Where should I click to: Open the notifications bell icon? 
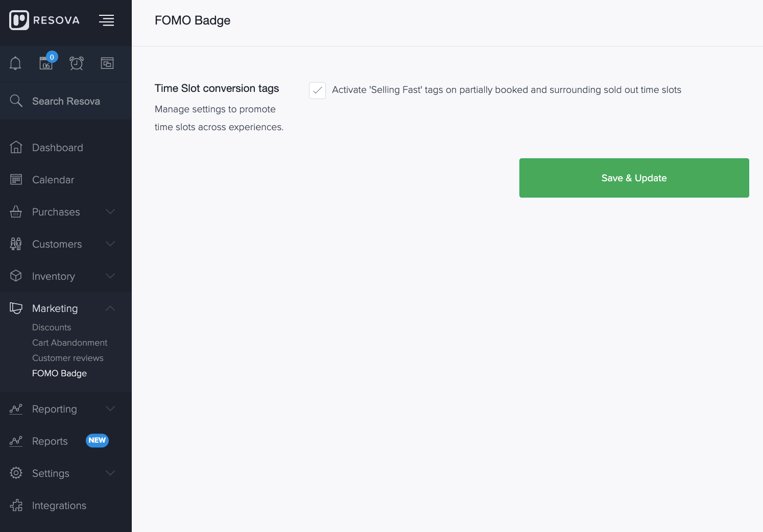(x=15, y=63)
